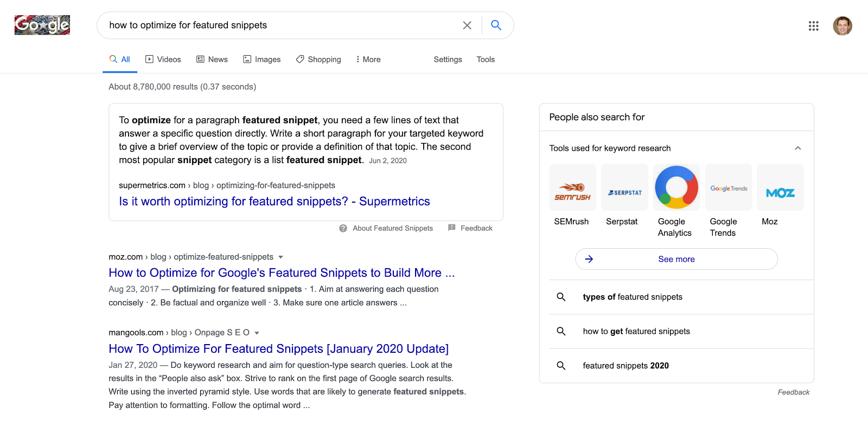Image resolution: width=868 pixels, height=427 pixels.
Task: Click the Google doodle logo
Action: click(42, 25)
